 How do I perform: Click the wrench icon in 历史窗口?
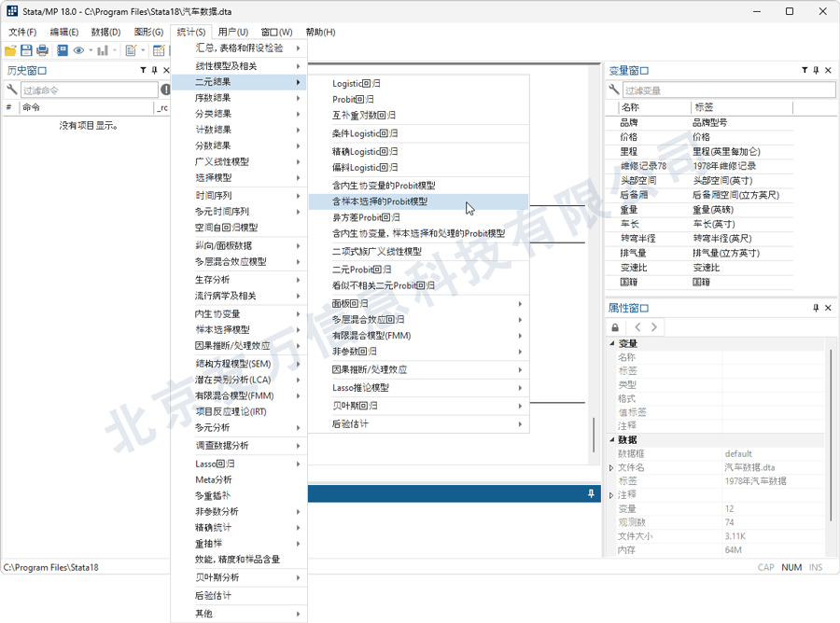tap(11, 87)
